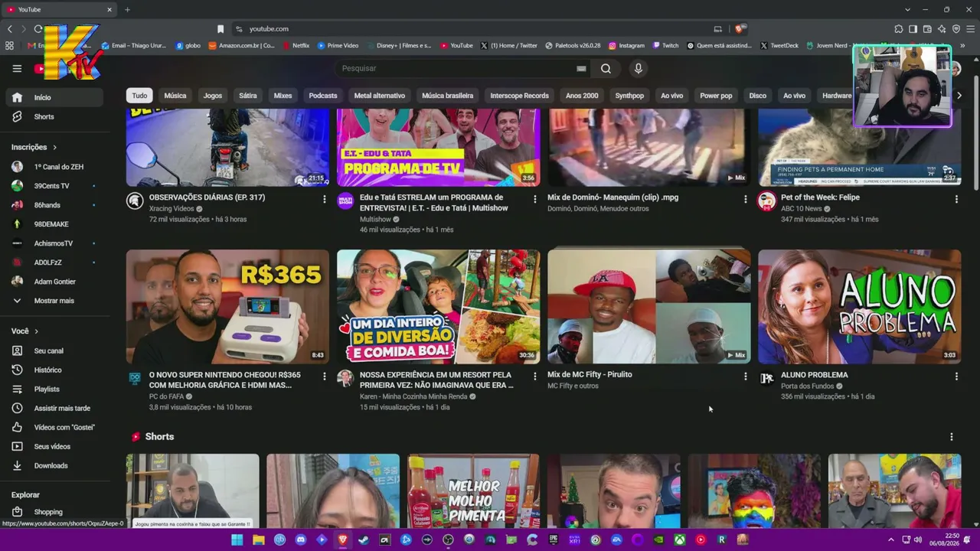Screen dimensions: 980x551
Task: Show more category chips with right arrow
Action: (959, 96)
